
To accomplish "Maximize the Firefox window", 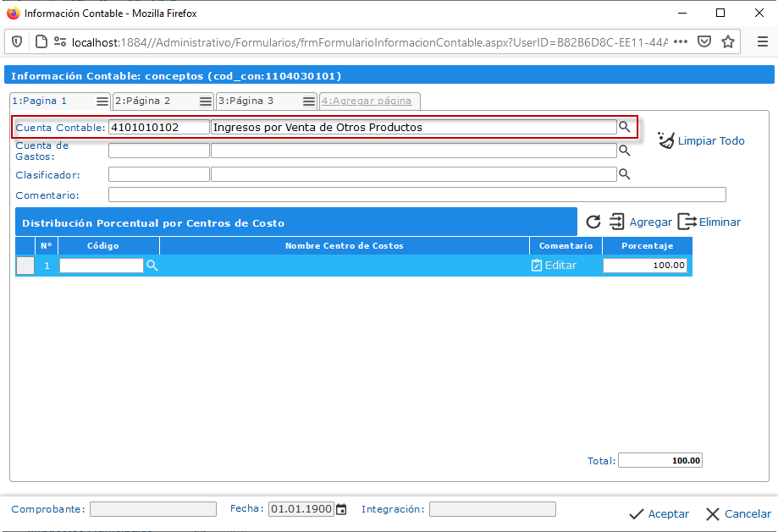I will [x=720, y=14].
